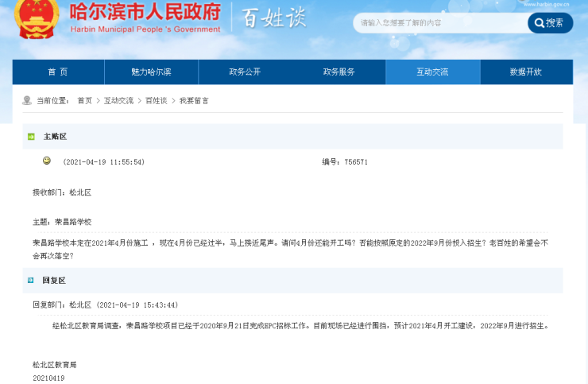
Task: Go to the 政务服务 tab
Action: point(338,72)
